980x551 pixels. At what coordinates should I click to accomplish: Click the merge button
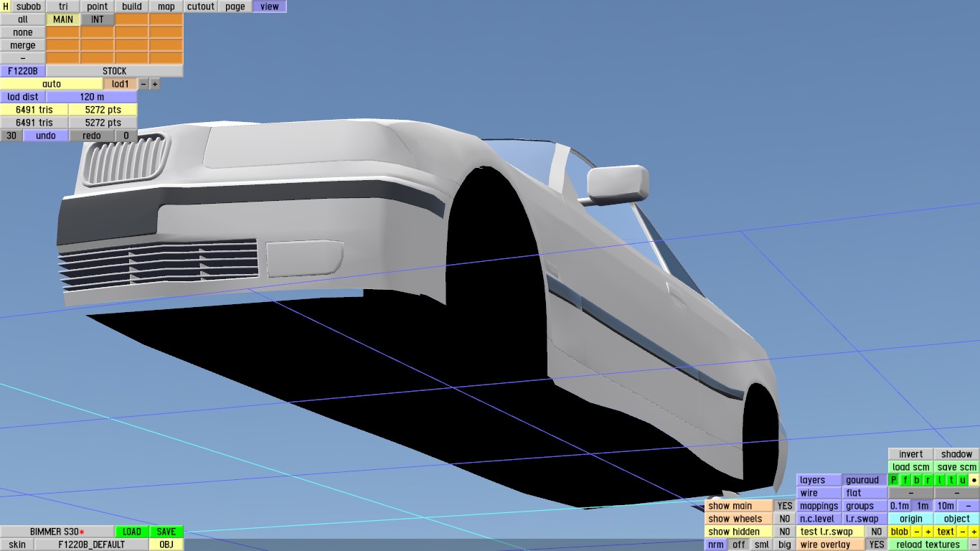(x=23, y=45)
